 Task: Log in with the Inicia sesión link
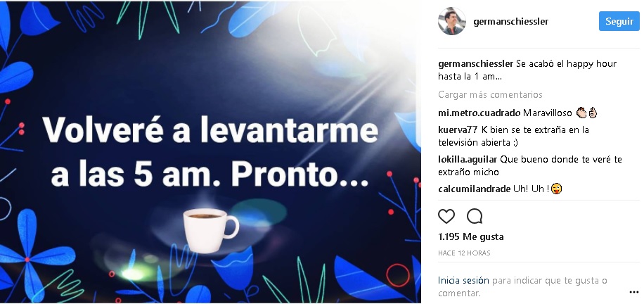463,281
